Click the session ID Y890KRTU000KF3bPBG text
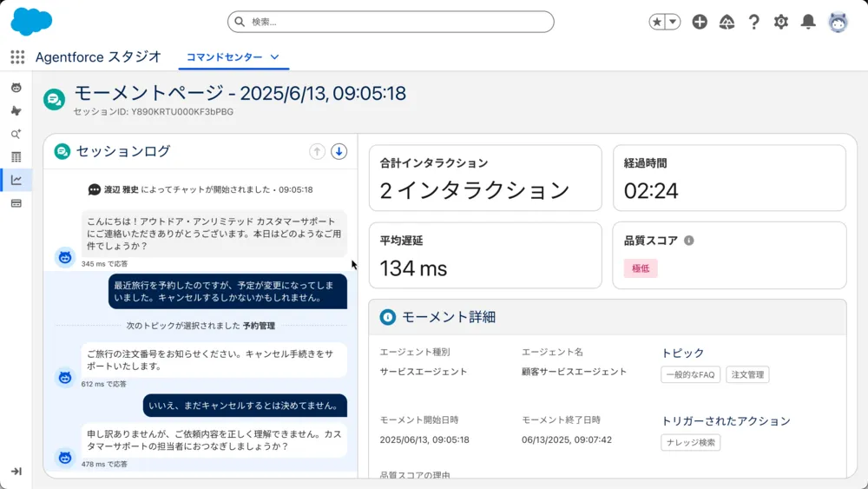 182,112
